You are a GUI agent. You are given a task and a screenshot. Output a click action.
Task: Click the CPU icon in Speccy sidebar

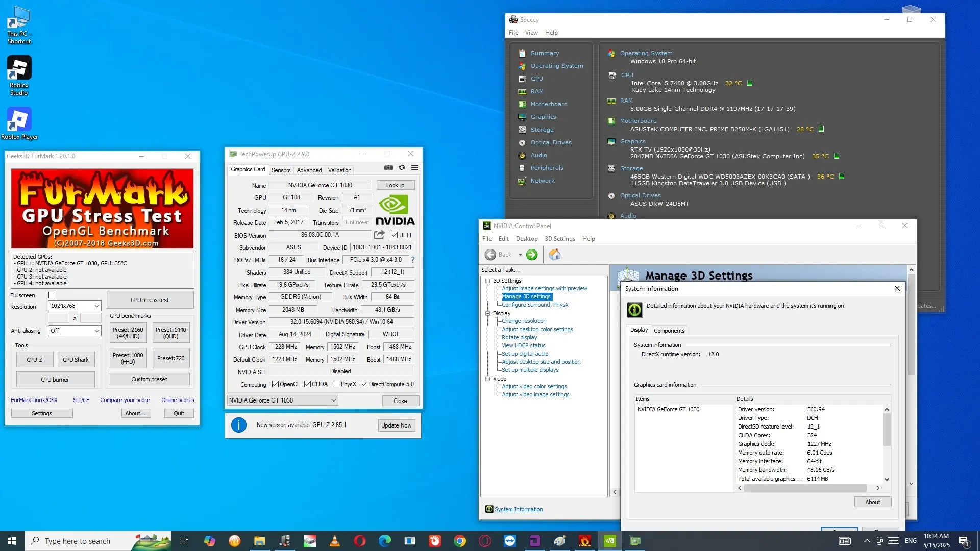[x=522, y=79]
